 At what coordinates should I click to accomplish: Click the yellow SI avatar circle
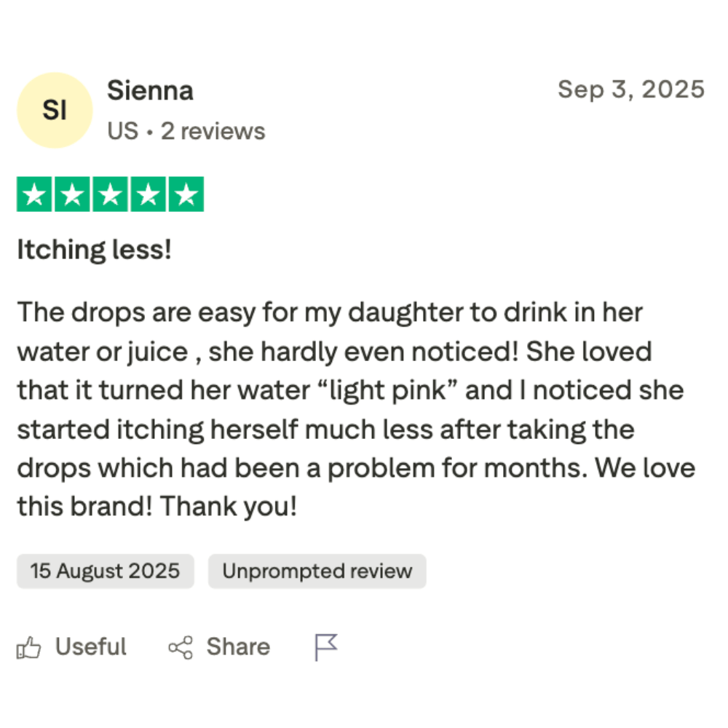[55, 111]
